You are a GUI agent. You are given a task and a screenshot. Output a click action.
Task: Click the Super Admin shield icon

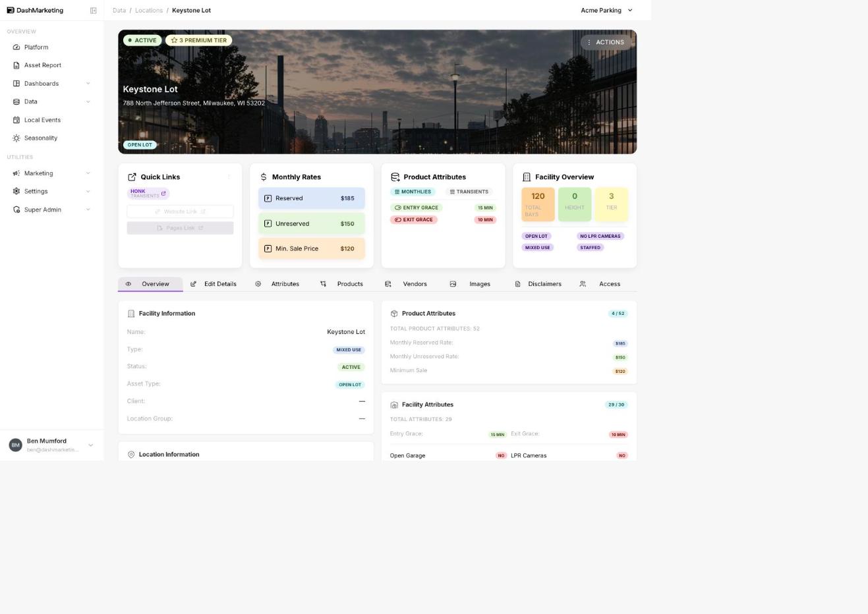(16, 209)
